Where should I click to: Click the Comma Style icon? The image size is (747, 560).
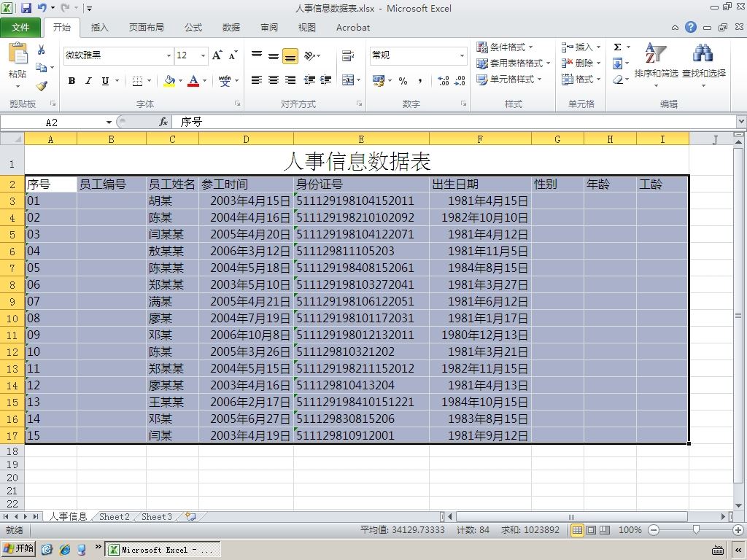(419, 81)
